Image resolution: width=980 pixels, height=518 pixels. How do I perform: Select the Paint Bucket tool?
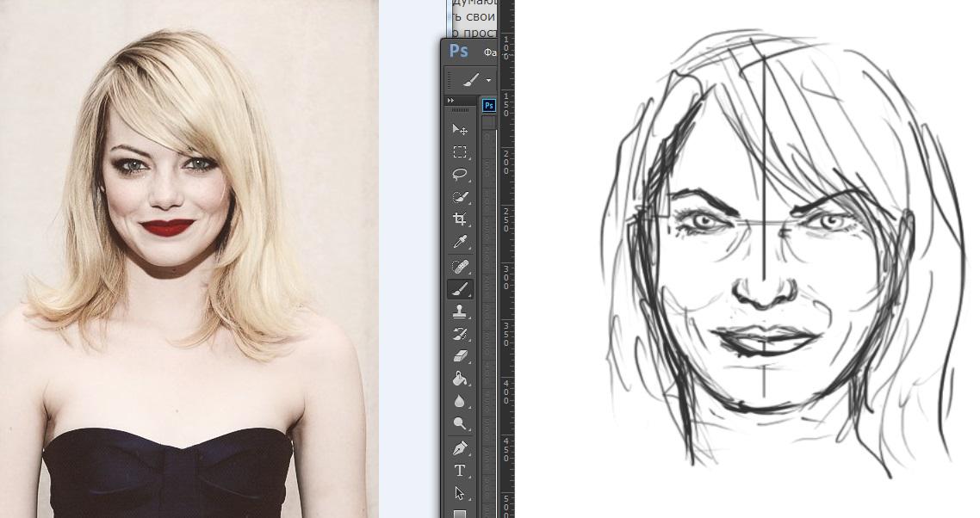[x=460, y=379]
